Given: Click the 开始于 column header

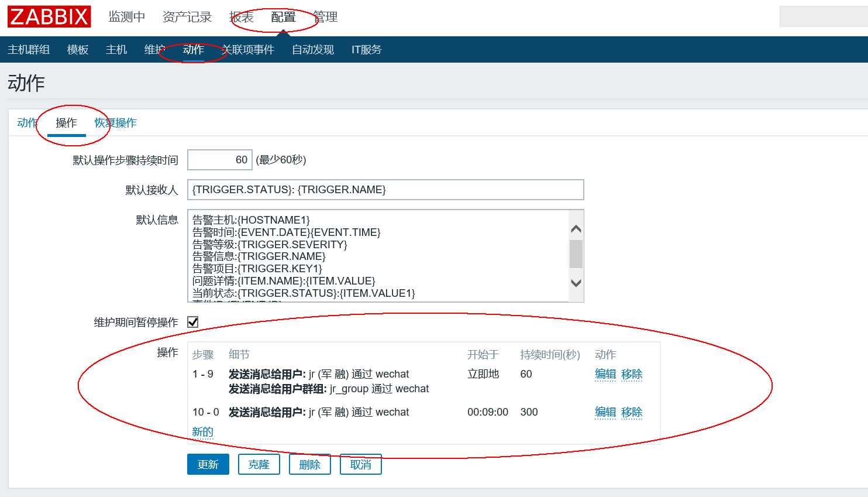Looking at the screenshot, I should pos(483,355).
